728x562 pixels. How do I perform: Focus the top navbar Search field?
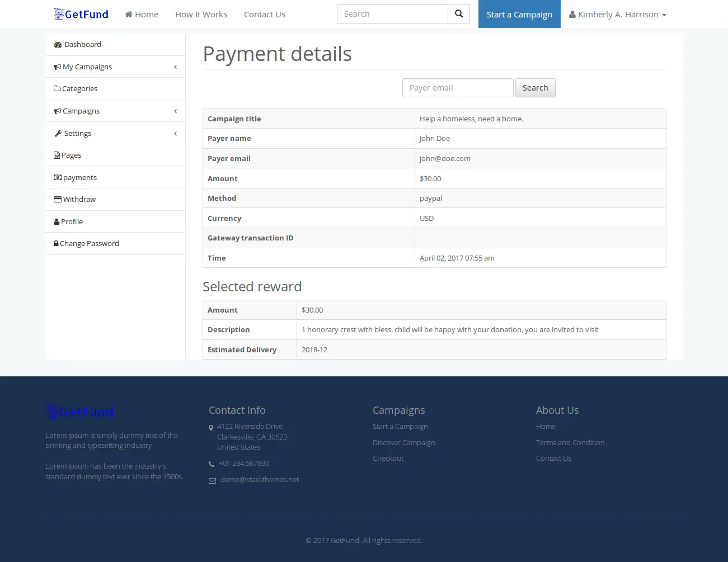pos(392,14)
